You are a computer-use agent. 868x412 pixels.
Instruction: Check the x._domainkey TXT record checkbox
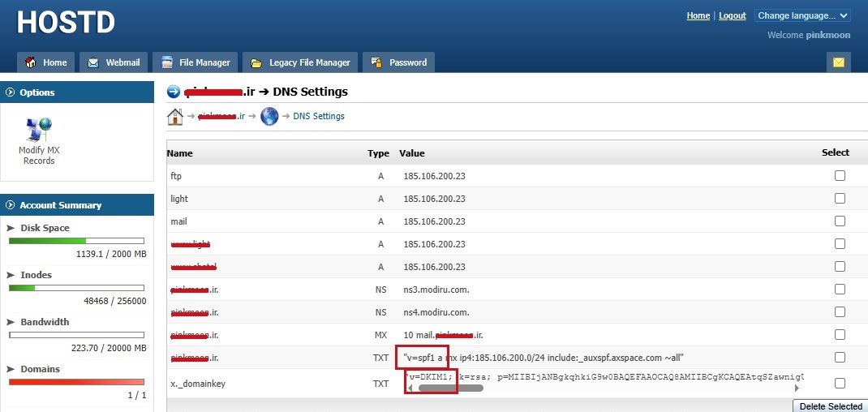coord(840,384)
